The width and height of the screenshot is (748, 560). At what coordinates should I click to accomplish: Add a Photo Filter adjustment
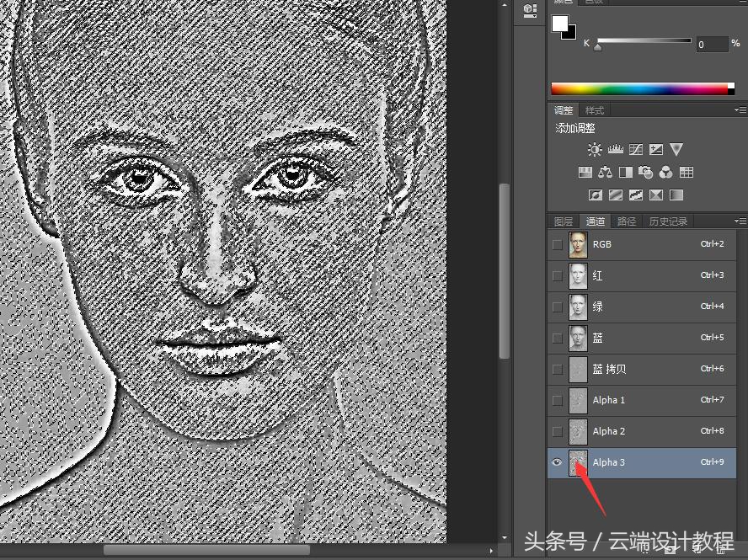645,173
